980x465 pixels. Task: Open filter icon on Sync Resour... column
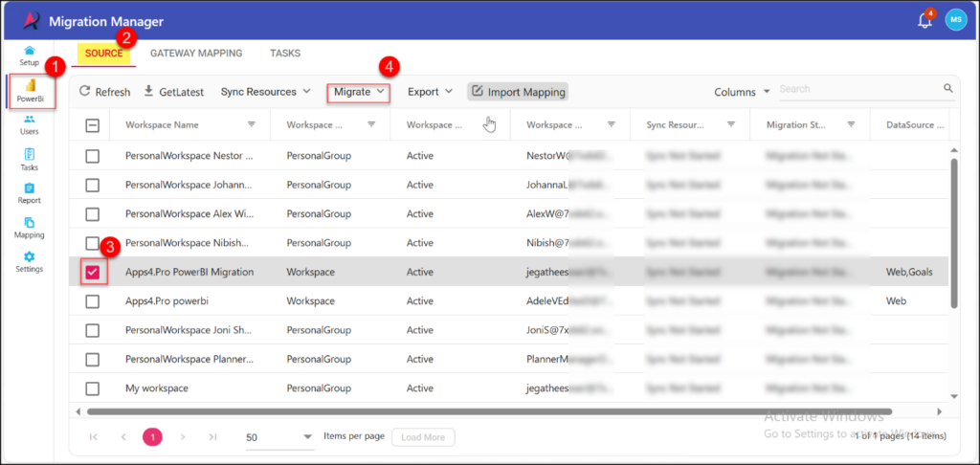coord(730,124)
